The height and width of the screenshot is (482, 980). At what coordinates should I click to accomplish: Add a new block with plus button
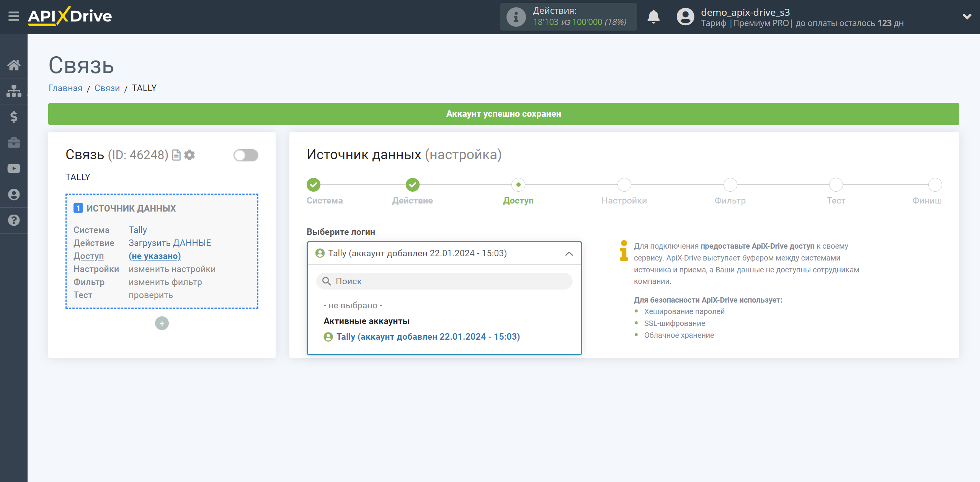click(162, 323)
